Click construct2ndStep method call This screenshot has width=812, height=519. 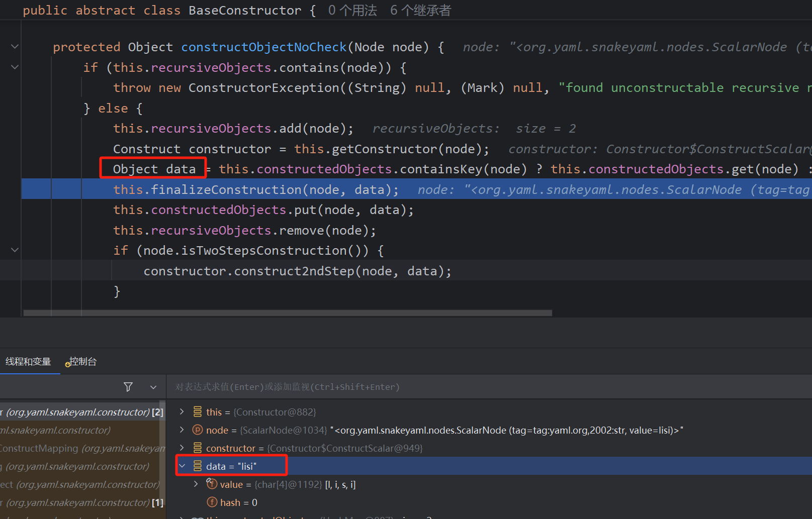[294, 271]
